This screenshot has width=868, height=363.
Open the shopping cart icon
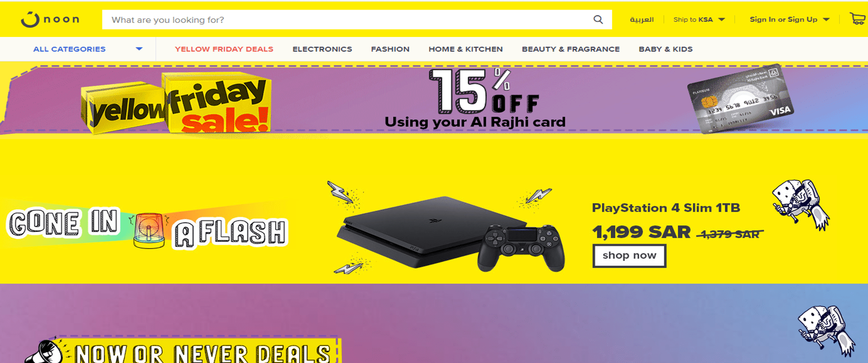tap(858, 19)
